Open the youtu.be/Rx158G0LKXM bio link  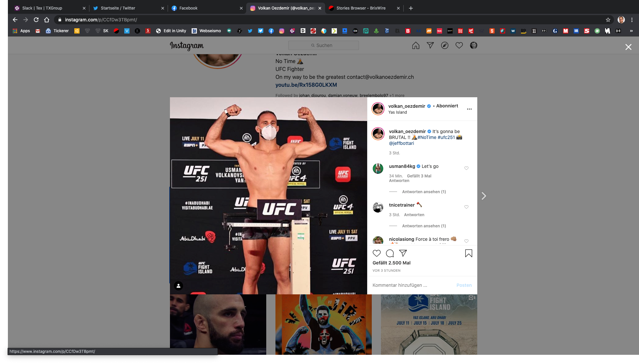(306, 85)
